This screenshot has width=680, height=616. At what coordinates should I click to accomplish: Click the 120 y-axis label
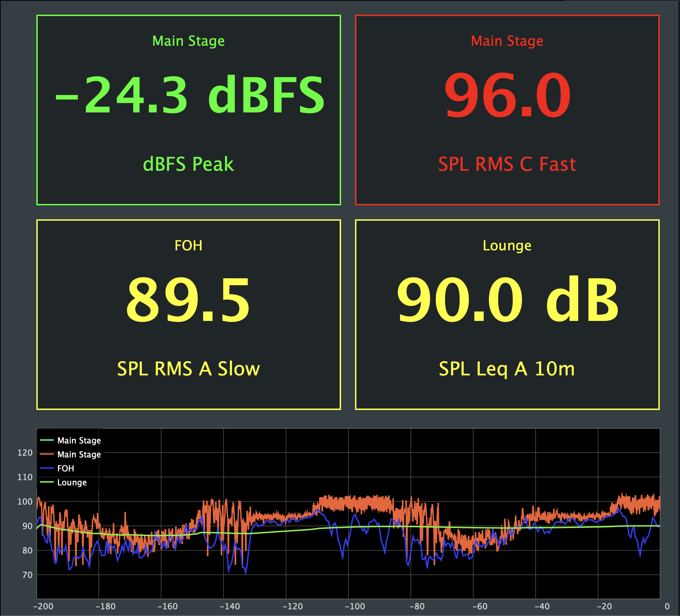point(25,453)
